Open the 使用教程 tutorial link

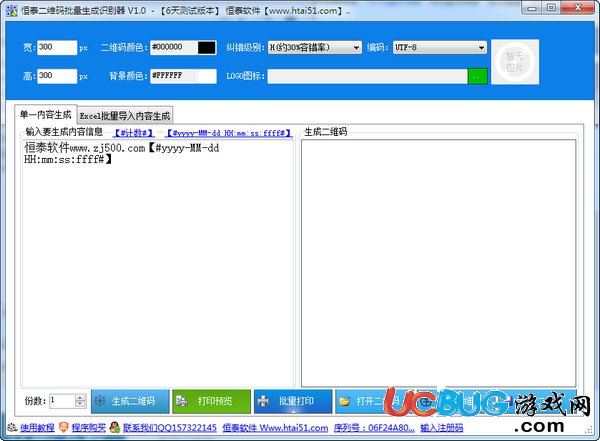click(x=37, y=428)
